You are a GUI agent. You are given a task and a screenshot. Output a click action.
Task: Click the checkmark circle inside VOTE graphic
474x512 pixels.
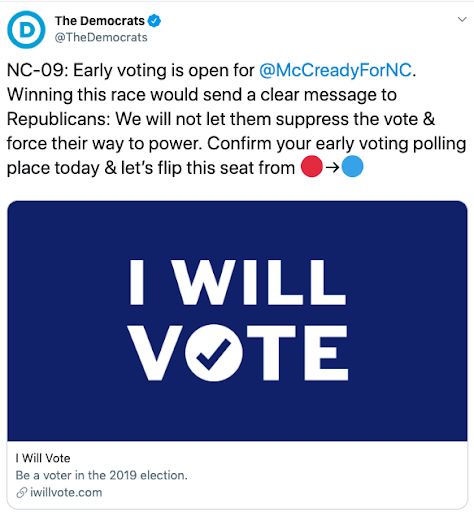(x=214, y=353)
